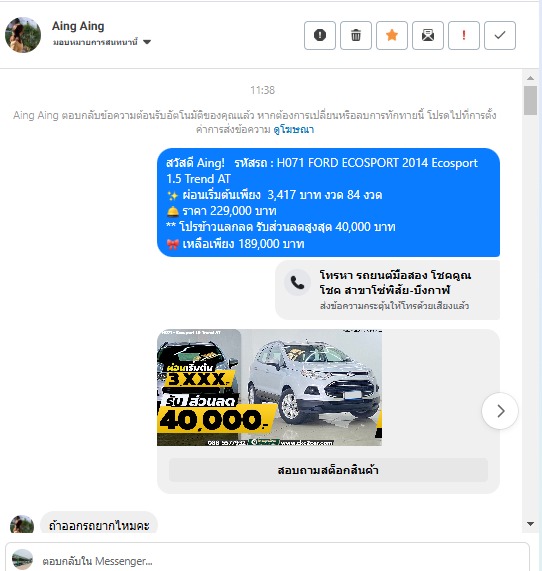Click the phone call icon
The height and width of the screenshot is (571, 542).
[297, 282]
